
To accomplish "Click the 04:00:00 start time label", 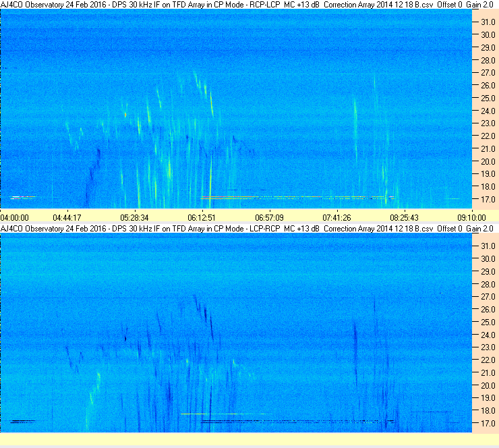I will point(15,218).
